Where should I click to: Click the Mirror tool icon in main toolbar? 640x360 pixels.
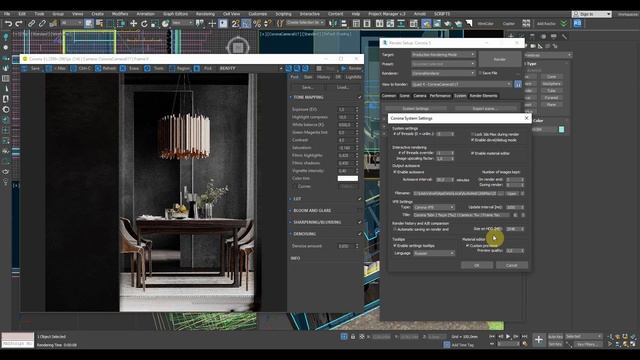tap(333, 24)
